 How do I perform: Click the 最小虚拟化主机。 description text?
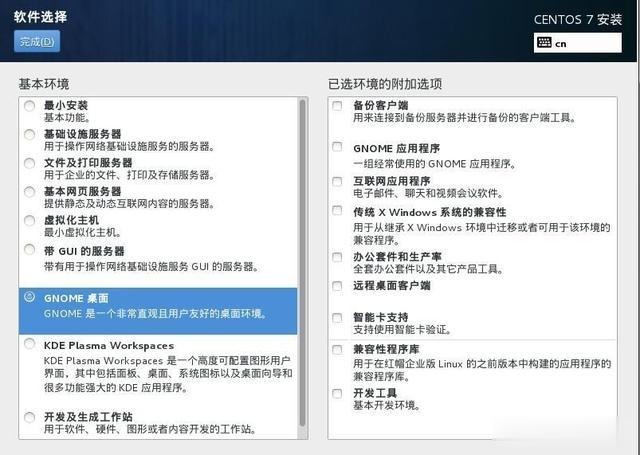click(83, 233)
